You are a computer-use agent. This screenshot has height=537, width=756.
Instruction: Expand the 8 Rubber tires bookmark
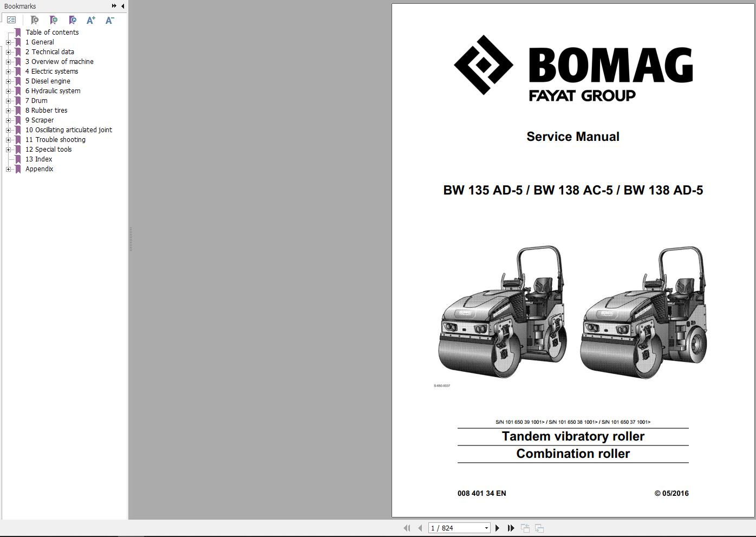(8, 111)
